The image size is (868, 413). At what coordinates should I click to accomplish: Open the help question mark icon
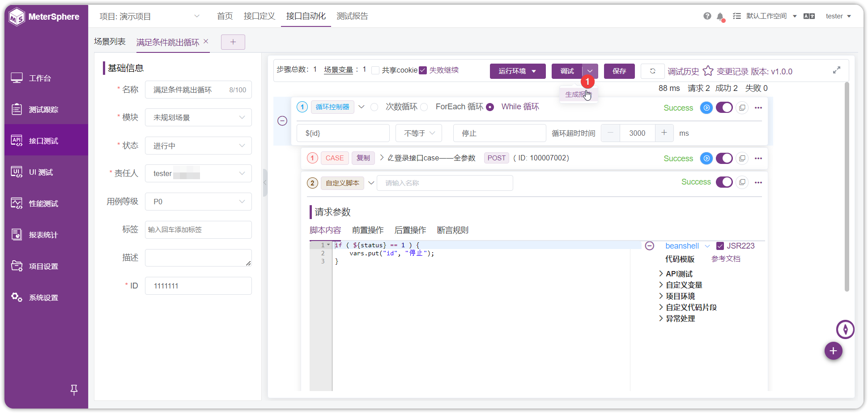[707, 16]
